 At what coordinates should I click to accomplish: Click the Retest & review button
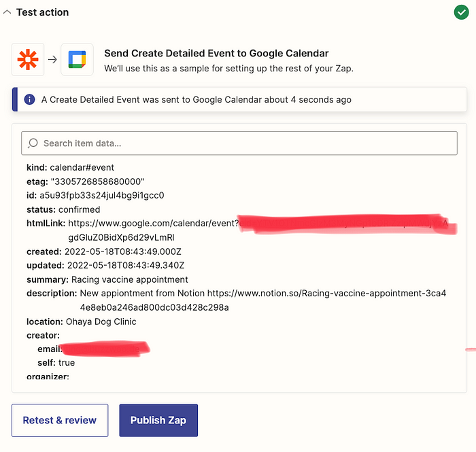pos(60,420)
